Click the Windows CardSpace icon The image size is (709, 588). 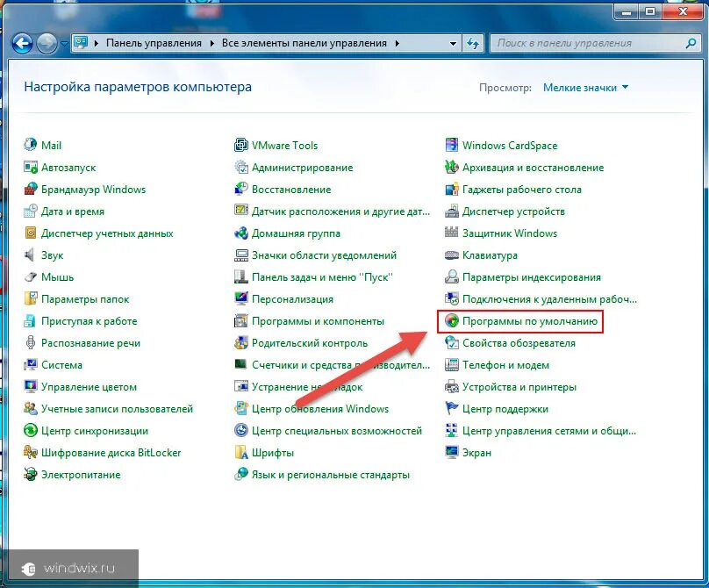[x=452, y=145]
